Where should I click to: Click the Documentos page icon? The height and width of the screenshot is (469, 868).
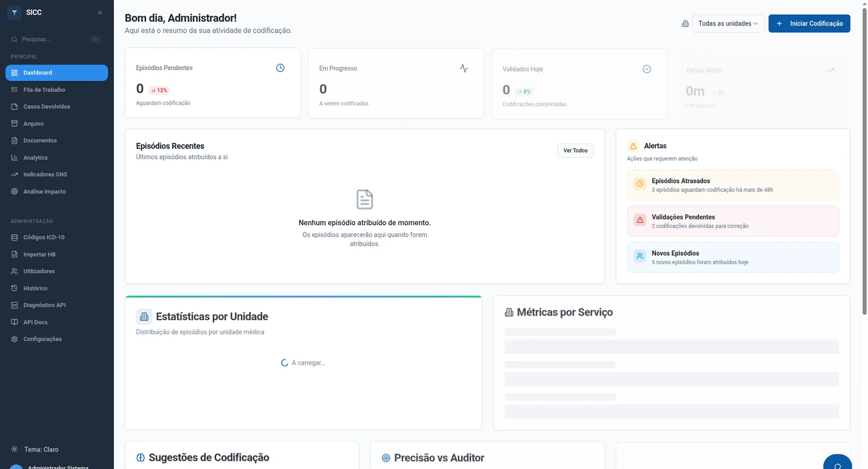(x=15, y=141)
